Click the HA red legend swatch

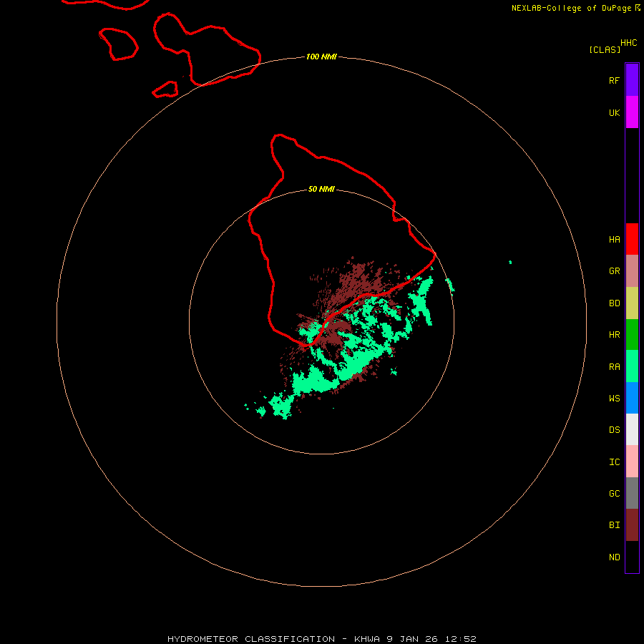632,239
